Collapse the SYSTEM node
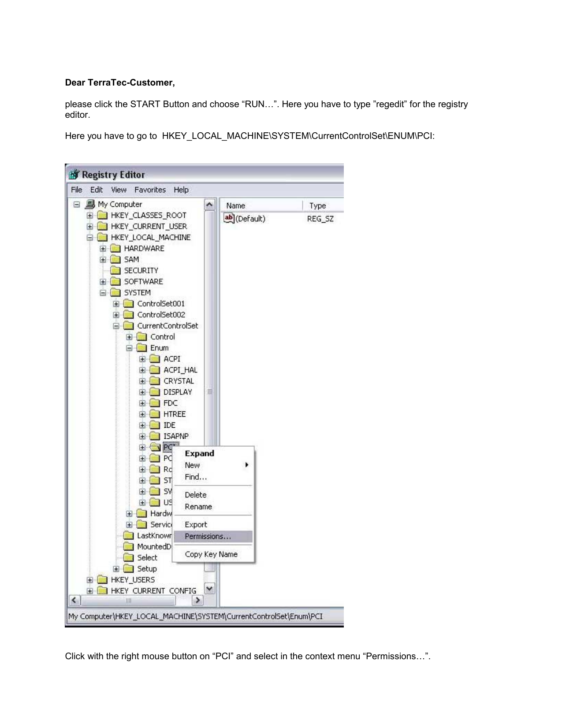 (x=103, y=293)
